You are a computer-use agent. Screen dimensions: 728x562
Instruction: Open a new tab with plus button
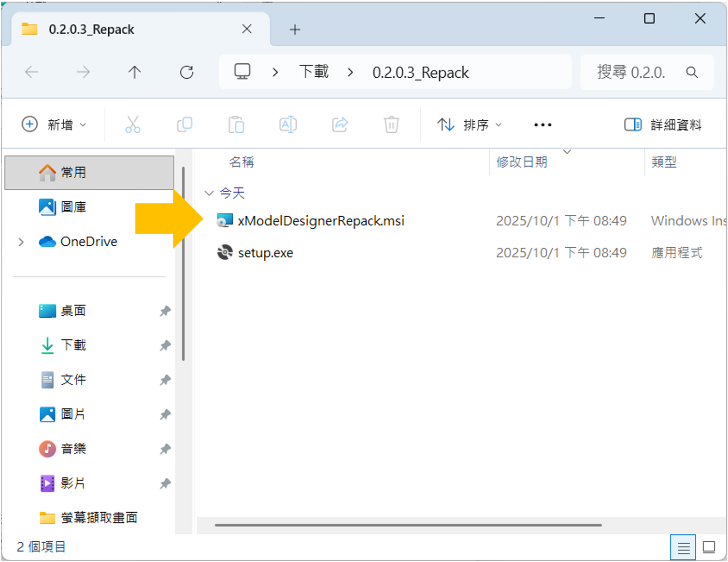click(x=295, y=30)
